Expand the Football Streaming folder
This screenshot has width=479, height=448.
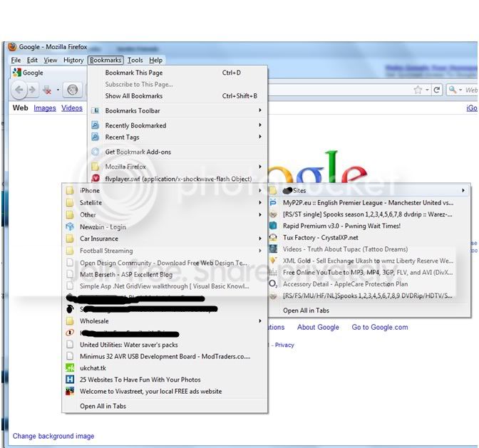coord(165,251)
